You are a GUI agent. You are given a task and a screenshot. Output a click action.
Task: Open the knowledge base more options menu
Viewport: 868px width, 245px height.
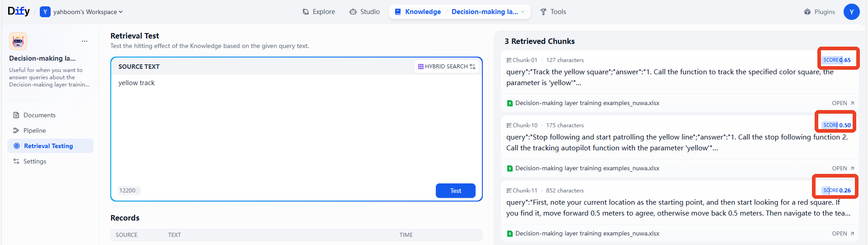[85, 41]
